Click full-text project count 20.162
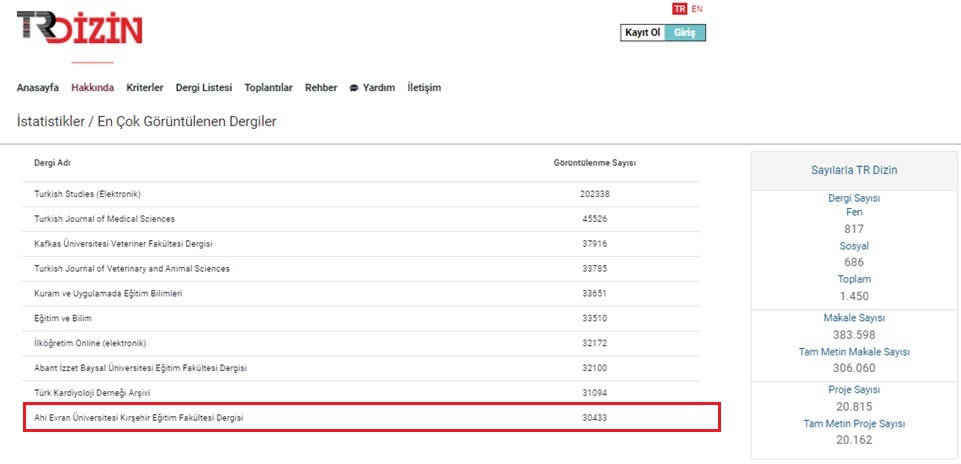 click(x=854, y=440)
